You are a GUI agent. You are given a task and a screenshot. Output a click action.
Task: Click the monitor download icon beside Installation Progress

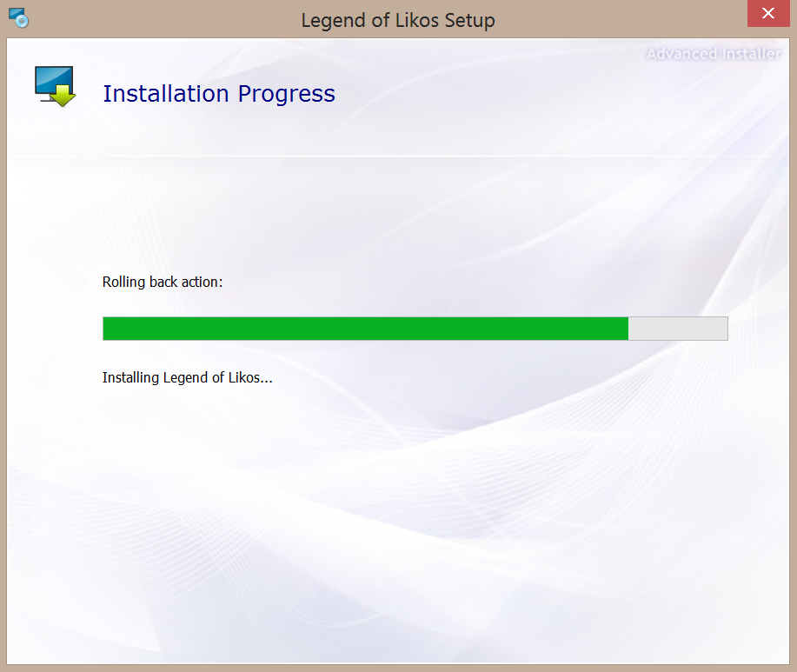click(55, 86)
